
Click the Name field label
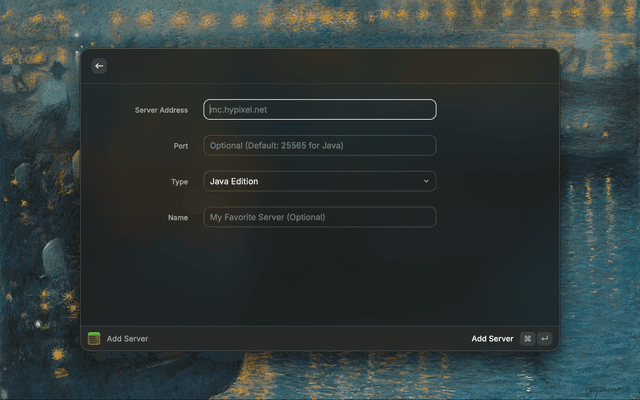coord(178,217)
